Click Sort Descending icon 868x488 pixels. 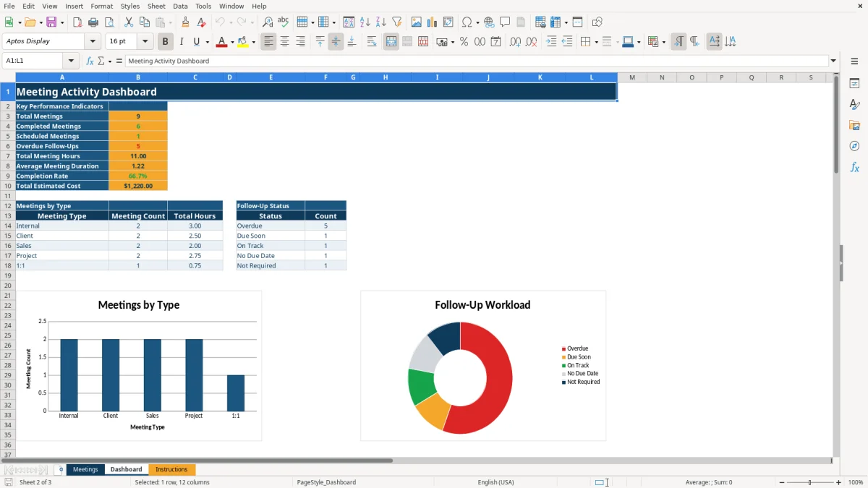[380, 22]
